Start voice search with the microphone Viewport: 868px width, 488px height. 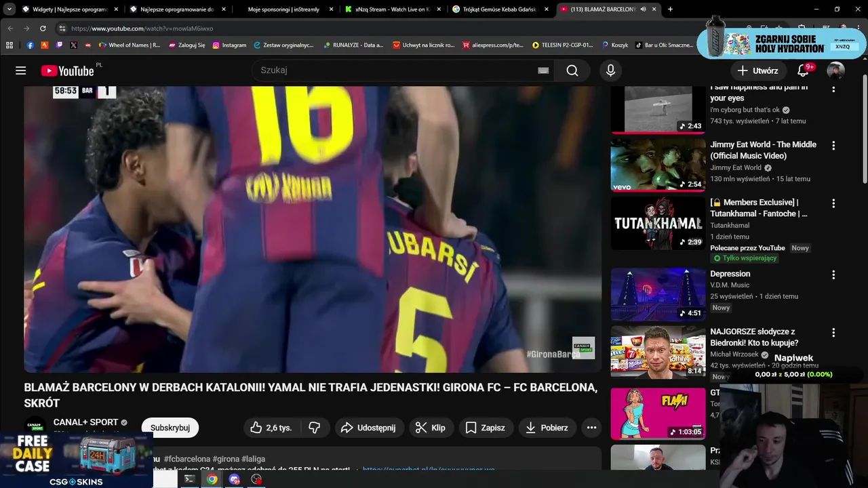tap(611, 70)
